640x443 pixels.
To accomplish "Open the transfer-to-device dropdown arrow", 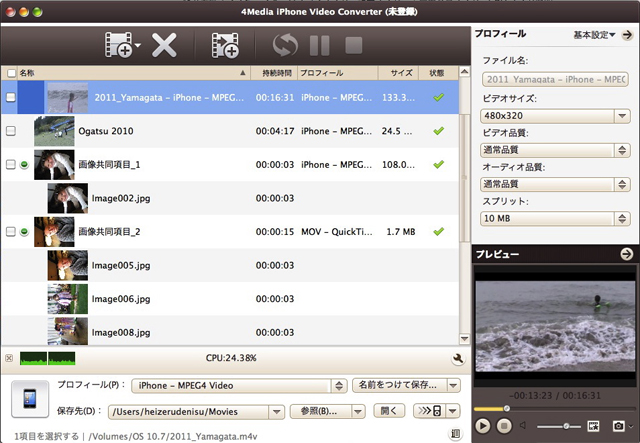I will tap(453, 411).
